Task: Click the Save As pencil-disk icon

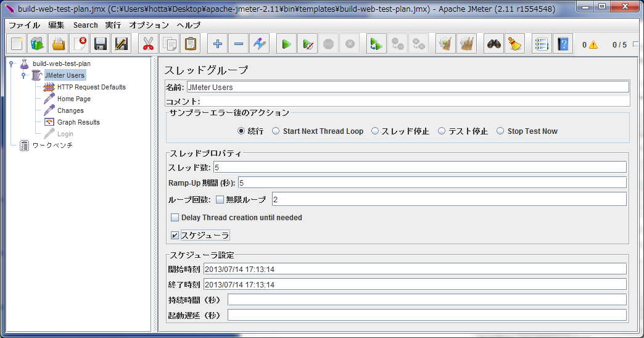Action: pyautogui.click(x=122, y=44)
